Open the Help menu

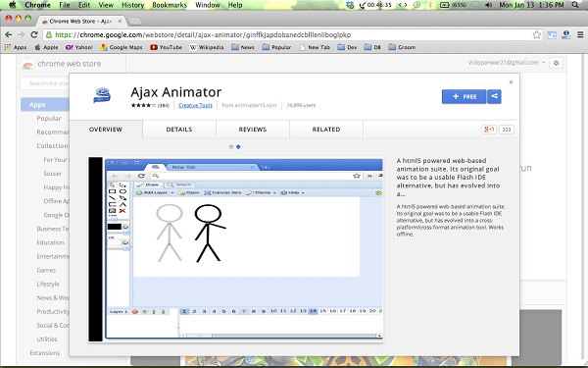235,5
